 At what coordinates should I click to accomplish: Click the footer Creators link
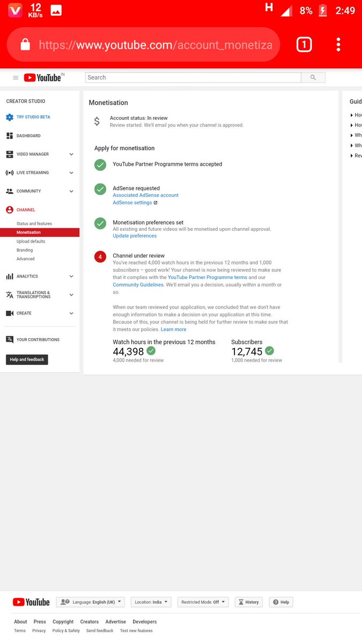tap(90, 622)
